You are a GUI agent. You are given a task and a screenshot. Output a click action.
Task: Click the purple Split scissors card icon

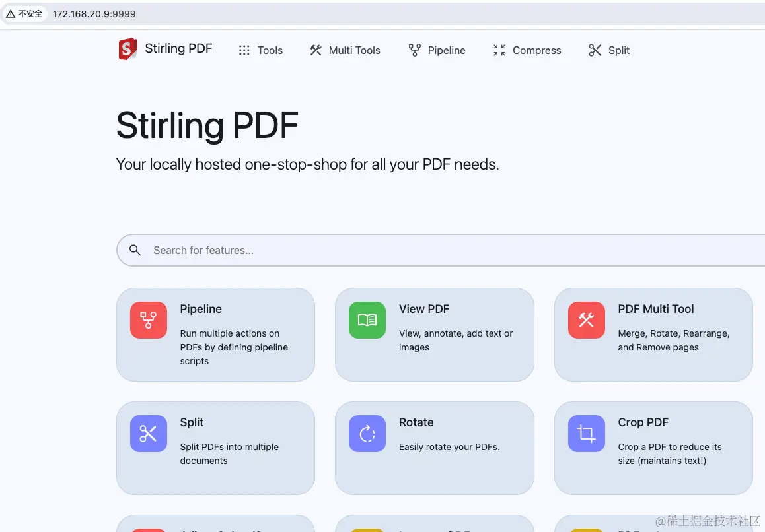pyautogui.click(x=149, y=434)
